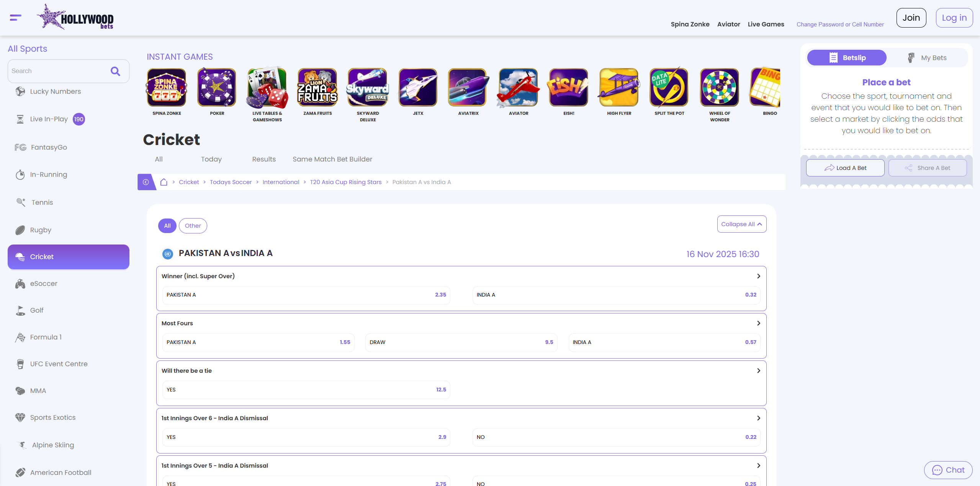Click the Join button
Viewport: 980px width, 486px height.
coord(911,17)
